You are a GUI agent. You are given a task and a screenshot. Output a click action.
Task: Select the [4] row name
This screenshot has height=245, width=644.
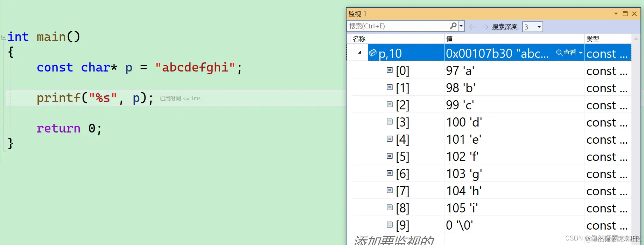pos(402,139)
